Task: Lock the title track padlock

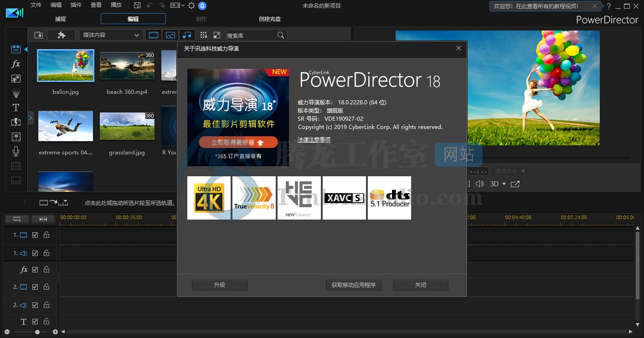Action: coord(46,322)
